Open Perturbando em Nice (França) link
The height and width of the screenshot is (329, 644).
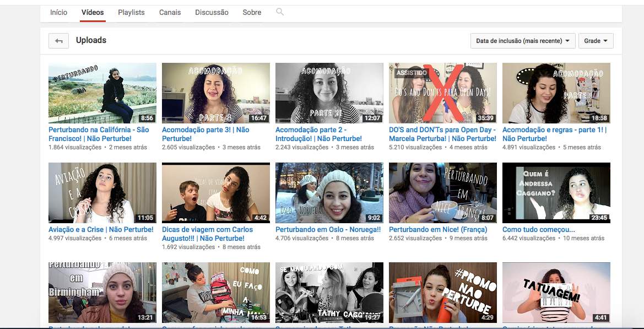(438, 230)
